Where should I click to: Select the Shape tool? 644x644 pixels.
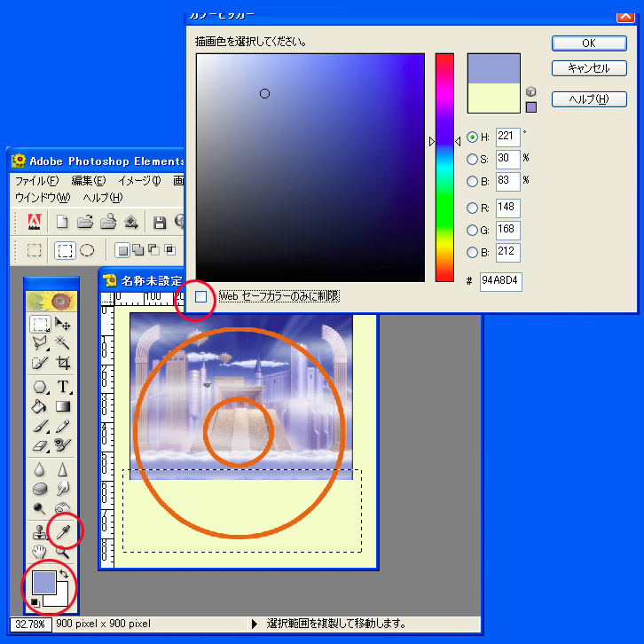pyautogui.click(x=40, y=387)
